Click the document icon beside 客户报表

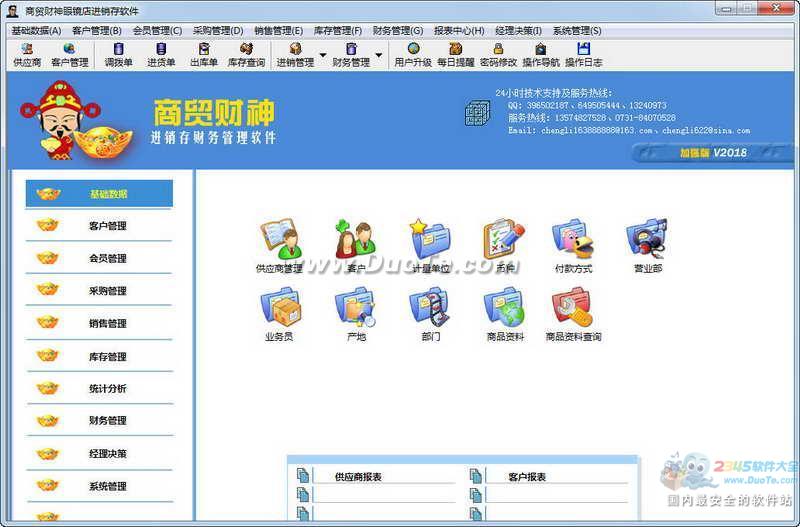click(x=476, y=475)
